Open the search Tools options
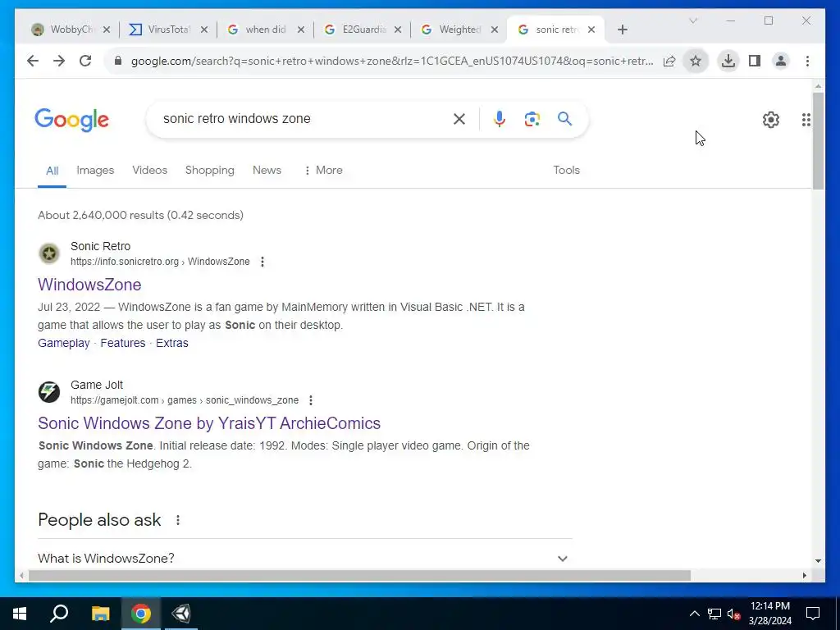 [566, 171]
